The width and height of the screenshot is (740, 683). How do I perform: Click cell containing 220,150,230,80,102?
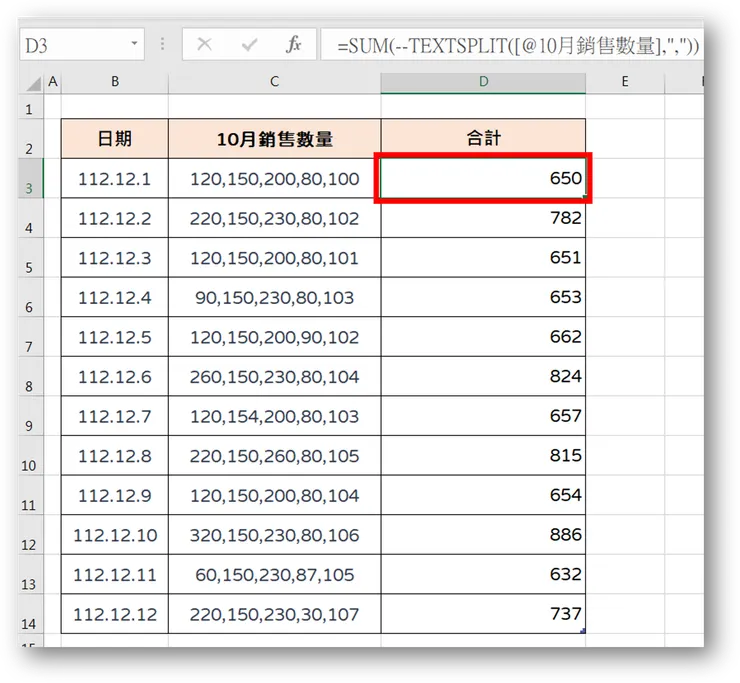tap(274, 218)
